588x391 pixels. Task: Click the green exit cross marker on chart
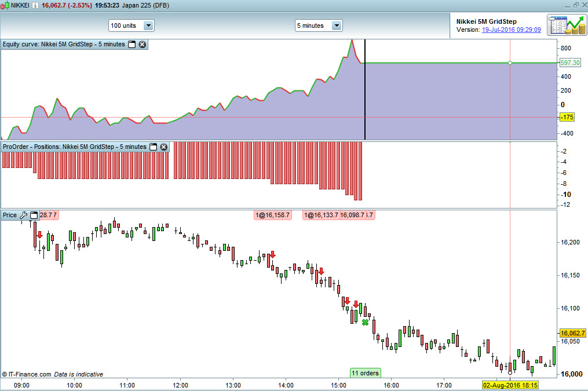[365, 323]
